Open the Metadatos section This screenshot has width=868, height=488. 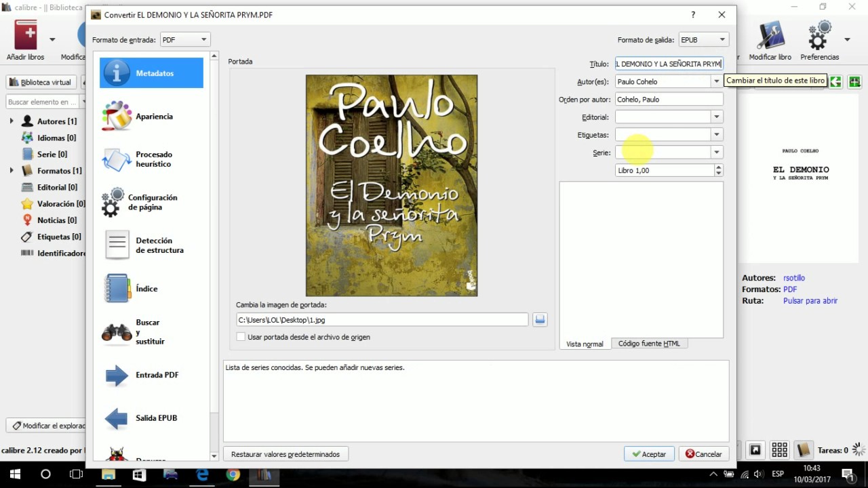coord(151,73)
